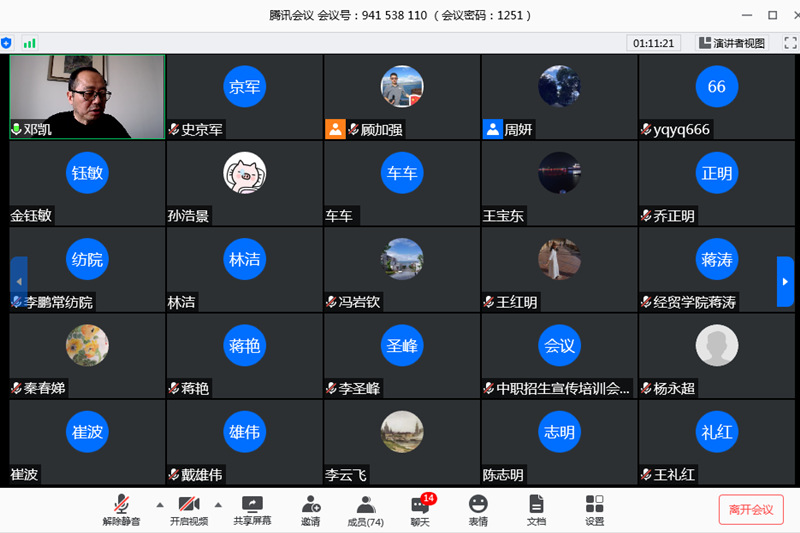The width and height of the screenshot is (800, 533).
Task: Click 周妍 profile photo avatar
Action: pyautogui.click(x=559, y=87)
